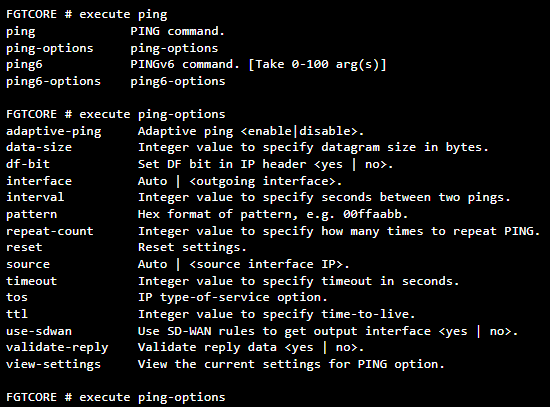Select the data-size option text
550x407 pixels.
coord(39,147)
